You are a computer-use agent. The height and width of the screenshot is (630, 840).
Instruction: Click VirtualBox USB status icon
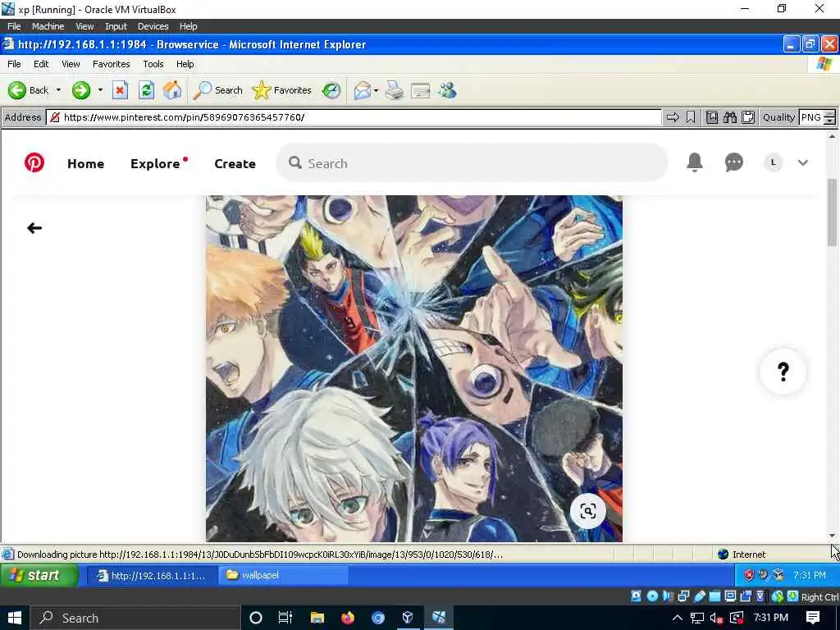click(x=699, y=596)
